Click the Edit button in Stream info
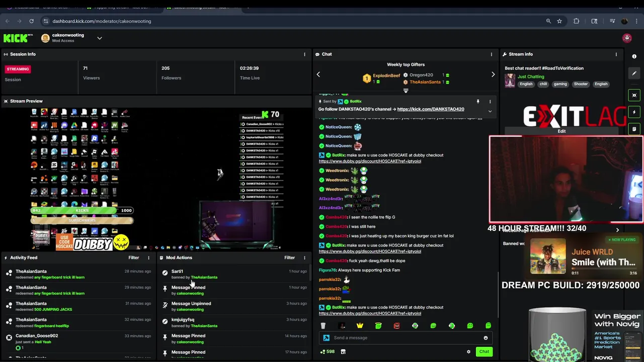The width and height of the screenshot is (644, 362). tap(561, 131)
